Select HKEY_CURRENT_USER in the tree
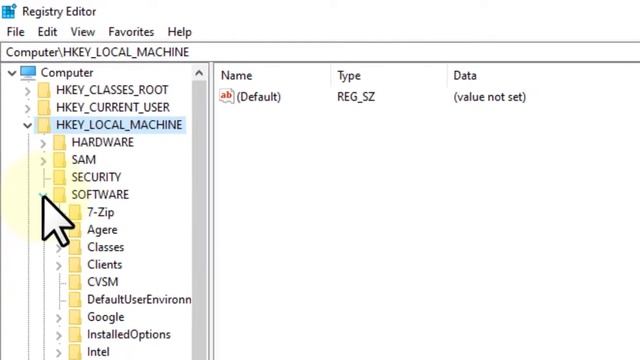The image size is (640, 360). (113, 107)
